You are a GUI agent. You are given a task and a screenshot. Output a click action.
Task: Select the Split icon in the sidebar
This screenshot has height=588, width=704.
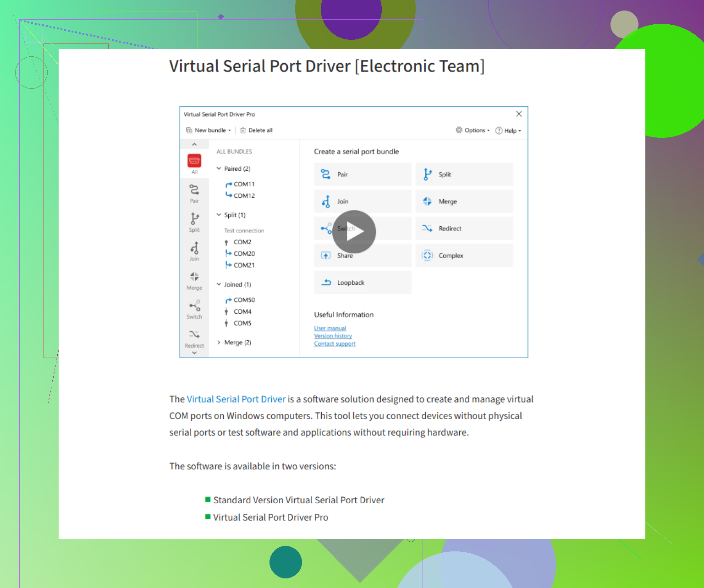pos(194,218)
